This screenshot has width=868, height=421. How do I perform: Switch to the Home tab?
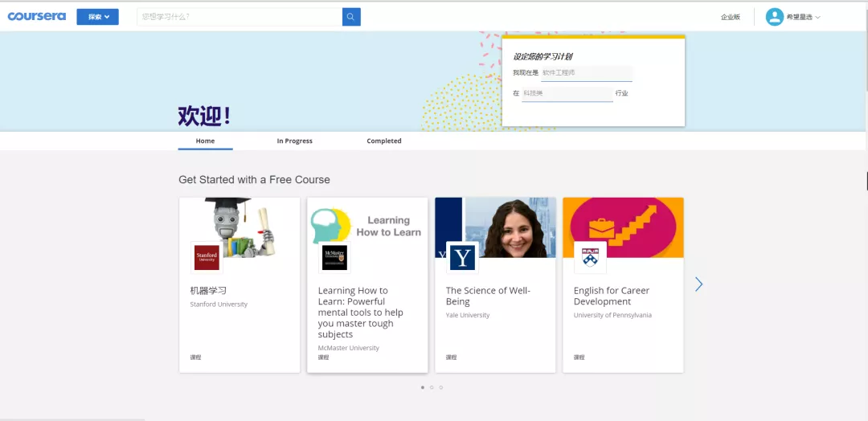click(206, 141)
